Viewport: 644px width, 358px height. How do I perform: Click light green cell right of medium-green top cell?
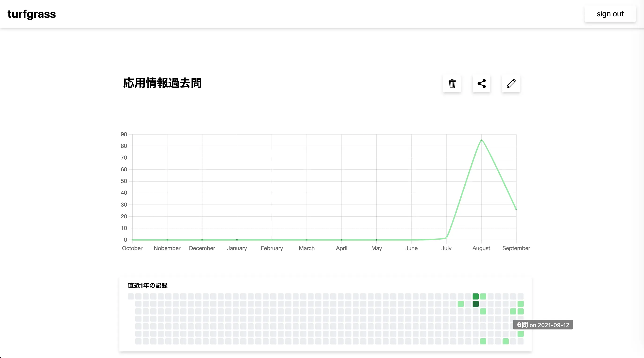coord(483,296)
